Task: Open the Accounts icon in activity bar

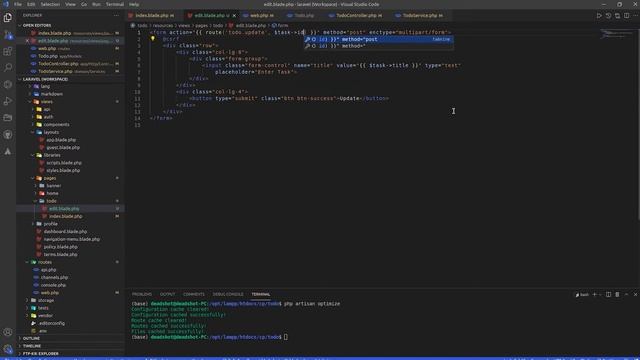Action: (8, 332)
